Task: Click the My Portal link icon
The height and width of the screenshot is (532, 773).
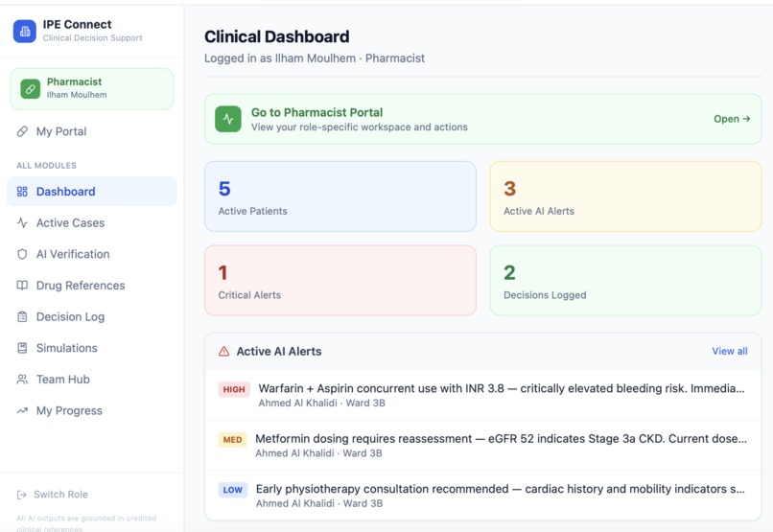Action: (22, 131)
